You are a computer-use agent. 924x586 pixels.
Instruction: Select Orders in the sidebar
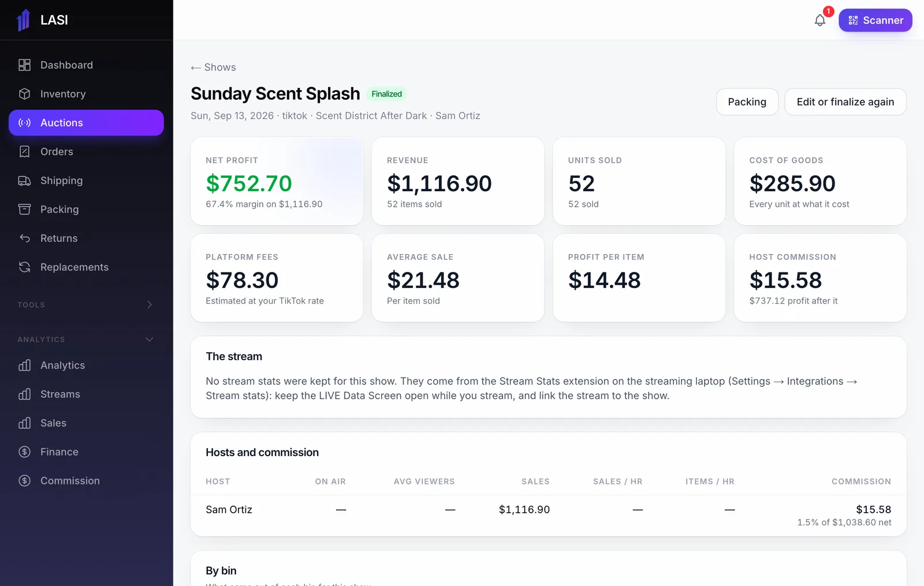point(87,152)
